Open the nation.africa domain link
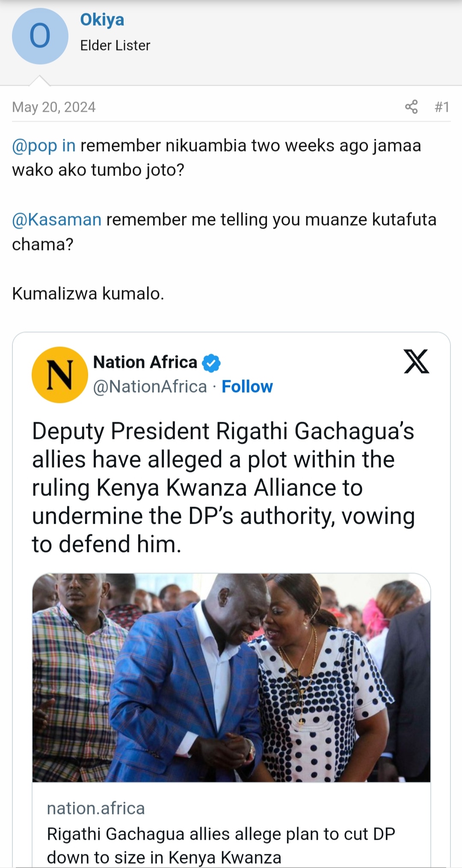This screenshot has width=462, height=868. 96,808
